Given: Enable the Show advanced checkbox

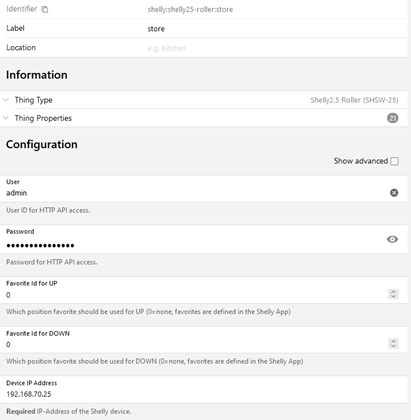Looking at the screenshot, I should 395,161.
